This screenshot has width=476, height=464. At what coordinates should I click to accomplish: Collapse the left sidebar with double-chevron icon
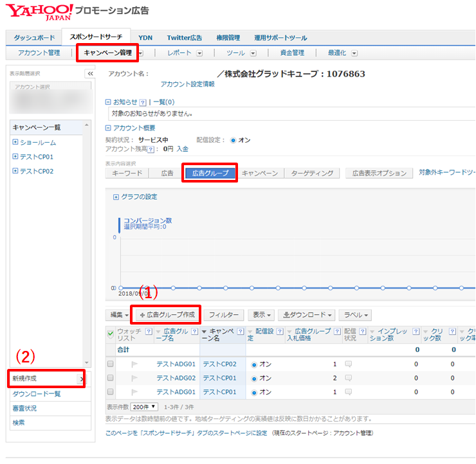click(90, 74)
